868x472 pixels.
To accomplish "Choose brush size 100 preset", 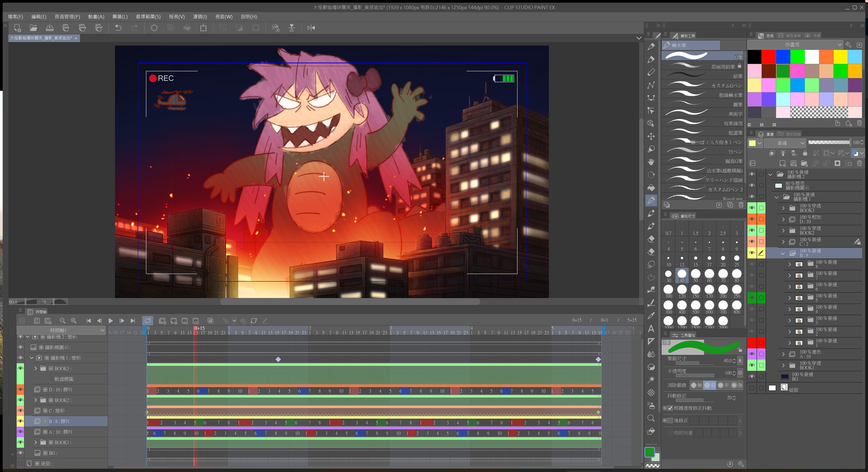I will [668, 292].
